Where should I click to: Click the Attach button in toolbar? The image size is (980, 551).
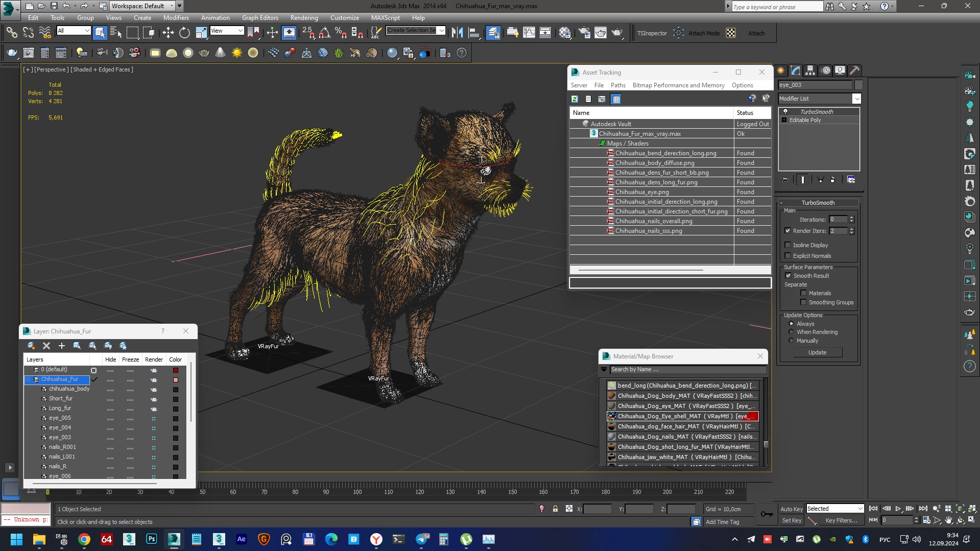click(x=756, y=33)
